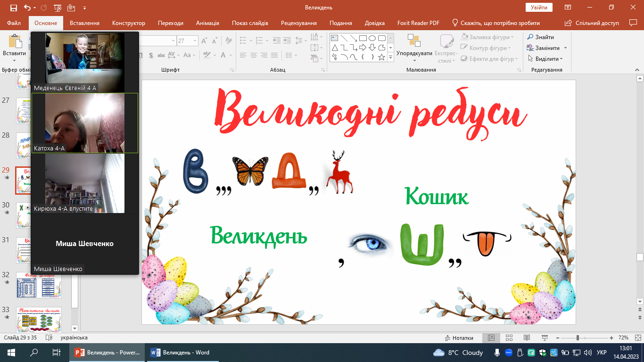Open the Вставлення tab
The width and height of the screenshot is (644, 362).
pyautogui.click(x=84, y=23)
